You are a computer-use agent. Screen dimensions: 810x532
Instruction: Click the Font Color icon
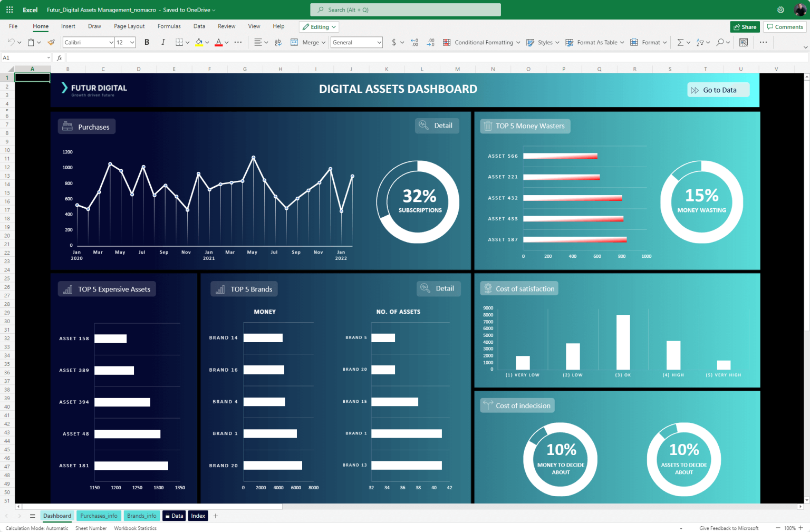[x=218, y=42]
